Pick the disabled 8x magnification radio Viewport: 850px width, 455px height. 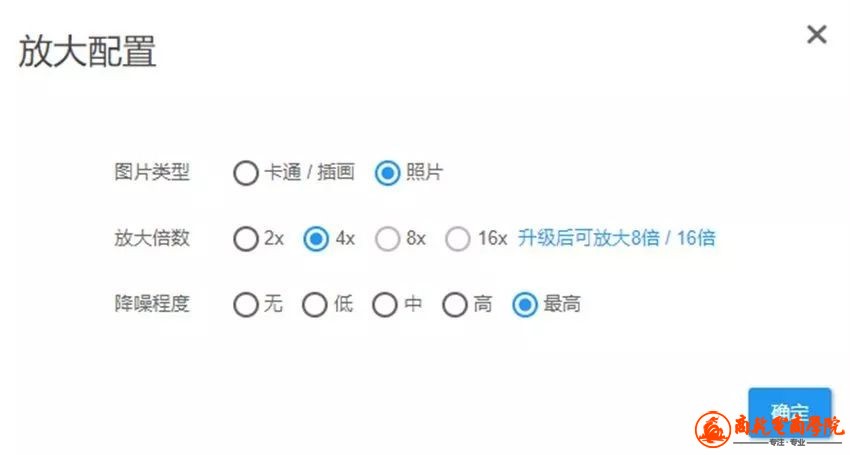[387, 239]
